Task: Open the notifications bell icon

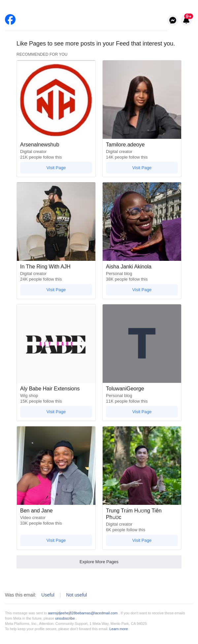Action: tap(186, 20)
